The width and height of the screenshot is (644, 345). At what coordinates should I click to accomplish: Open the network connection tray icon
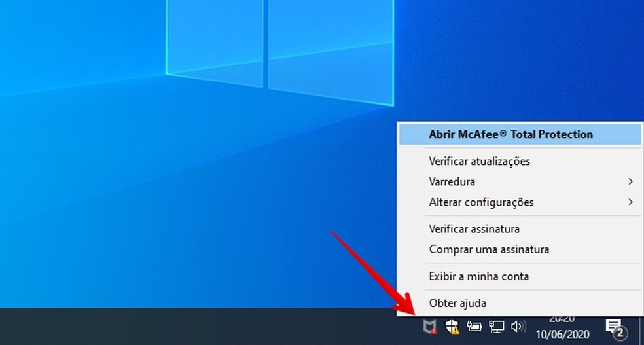[496, 327]
